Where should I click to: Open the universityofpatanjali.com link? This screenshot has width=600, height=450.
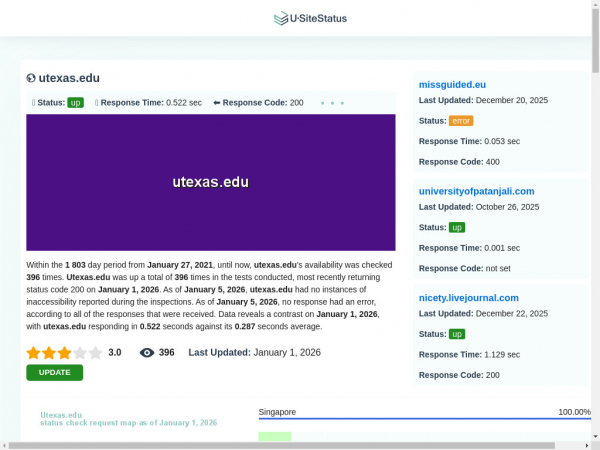click(476, 191)
